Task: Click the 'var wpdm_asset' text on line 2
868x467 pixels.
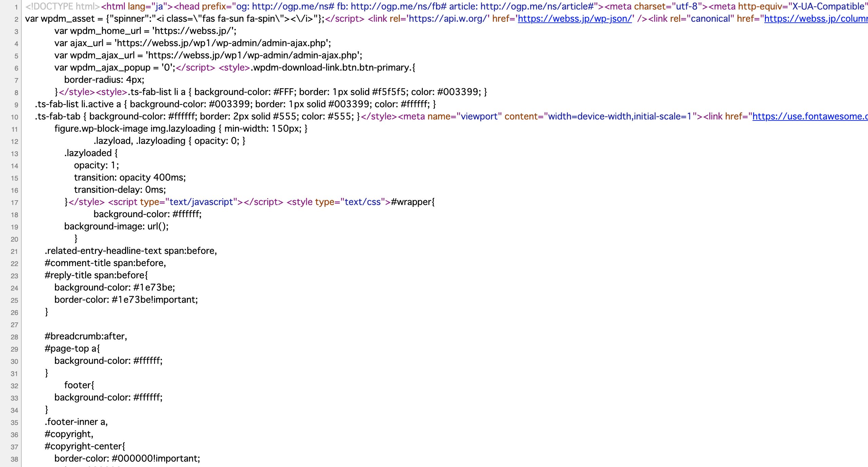Action: 60,19
